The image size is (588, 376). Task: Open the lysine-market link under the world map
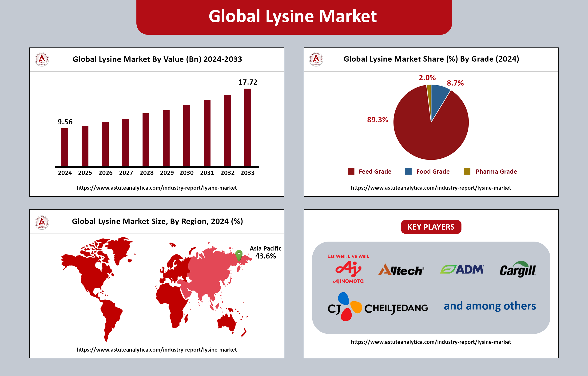coord(157,350)
